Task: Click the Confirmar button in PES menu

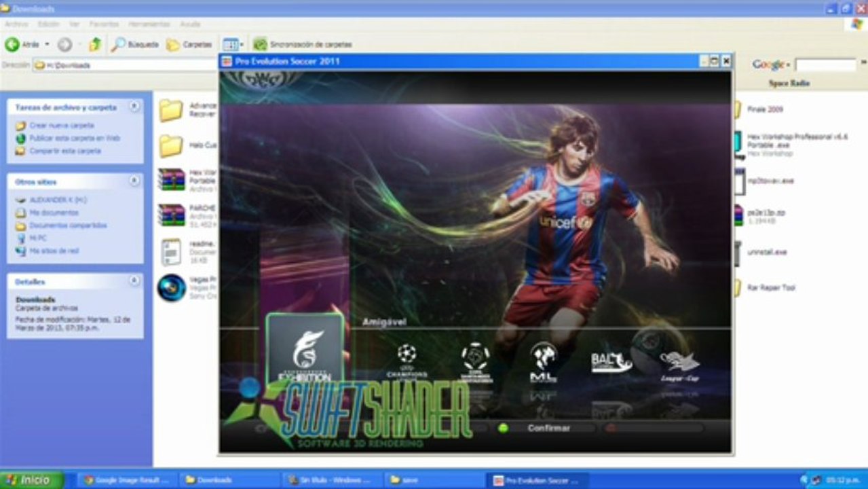Action: pyautogui.click(x=549, y=429)
